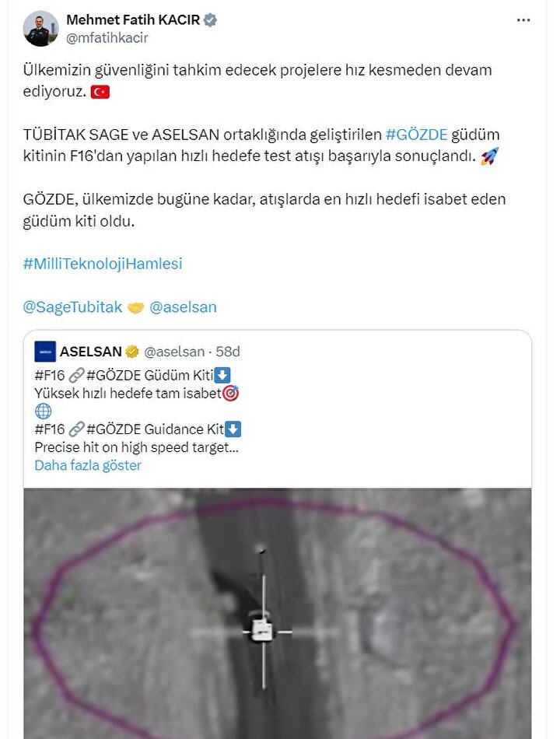
Task: Click the ASELSAN account name in quote
Action: 90,352
